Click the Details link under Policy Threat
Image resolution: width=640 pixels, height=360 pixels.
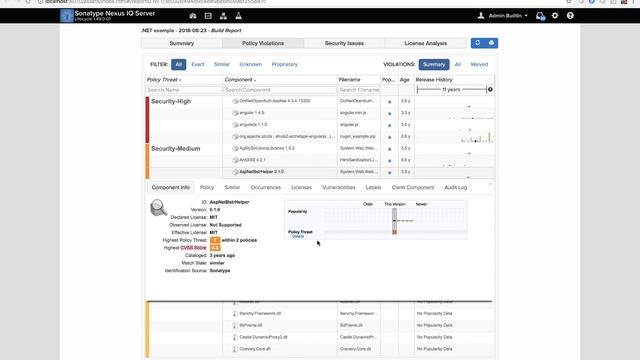pyautogui.click(x=298, y=236)
